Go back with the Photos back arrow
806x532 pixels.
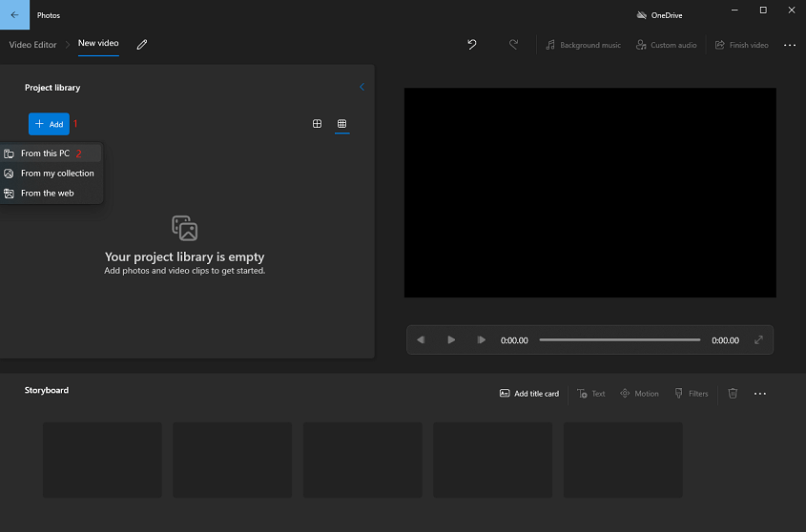(14, 15)
